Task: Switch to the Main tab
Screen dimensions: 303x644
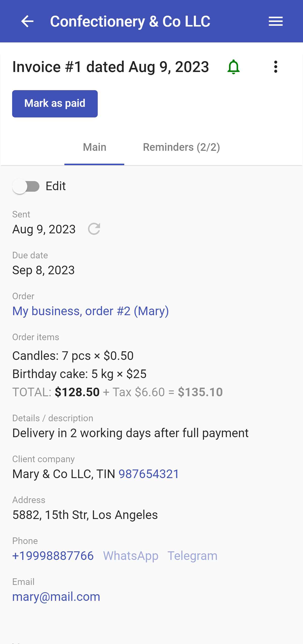Action: (x=94, y=147)
